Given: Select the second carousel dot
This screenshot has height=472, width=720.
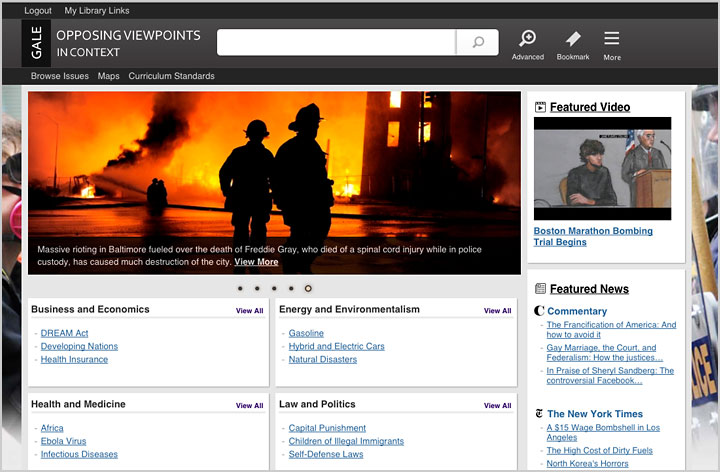Looking at the screenshot, I should (x=257, y=288).
